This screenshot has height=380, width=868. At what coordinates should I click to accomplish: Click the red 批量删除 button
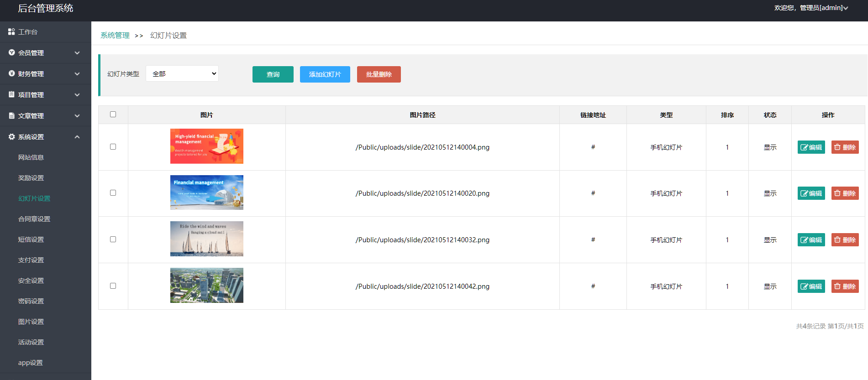point(379,74)
